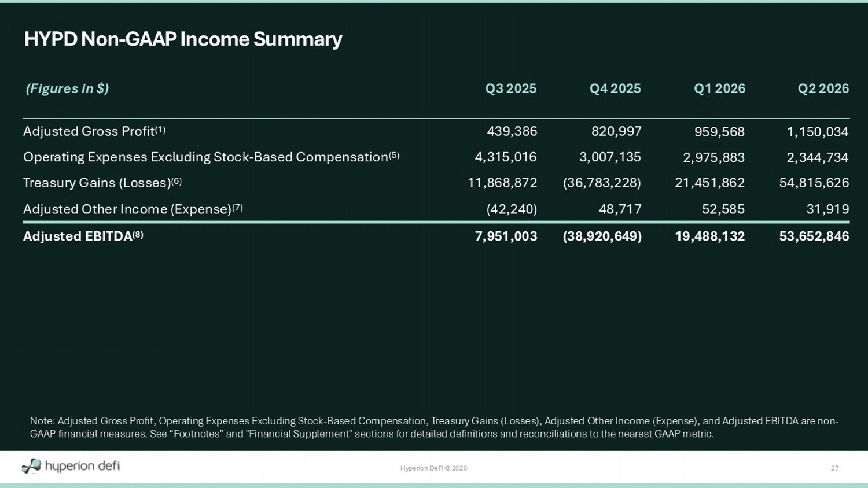The image size is (868, 488).
Task: Click Operating Expenses Excluding Stock-Based Compensation label
Action: pyautogui.click(x=211, y=157)
